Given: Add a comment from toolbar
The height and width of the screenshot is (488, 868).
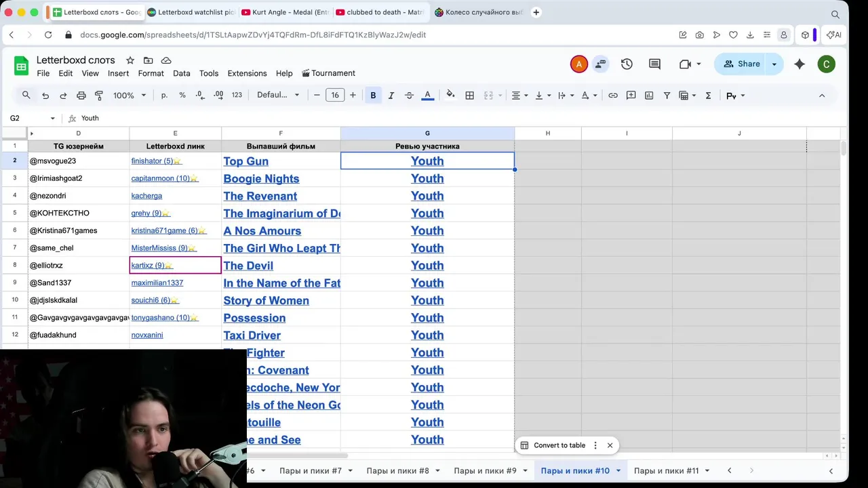Looking at the screenshot, I should point(631,96).
